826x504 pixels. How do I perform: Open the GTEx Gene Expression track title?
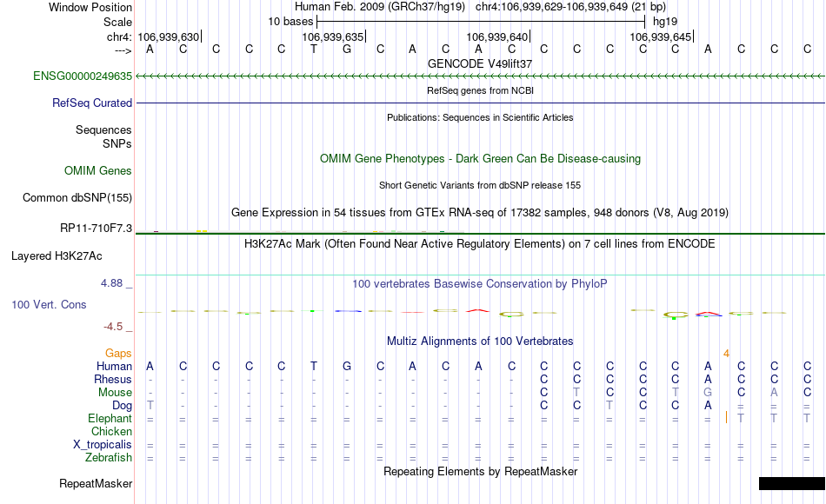click(x=480, y=212)
